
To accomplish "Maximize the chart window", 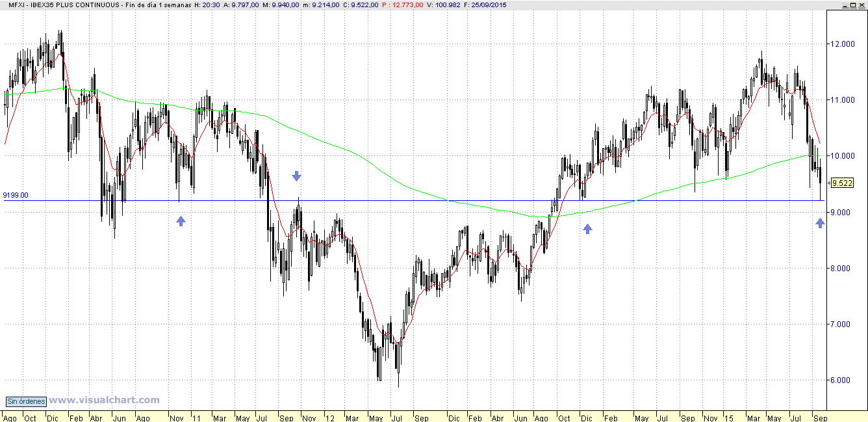I will tap(854, 5).
